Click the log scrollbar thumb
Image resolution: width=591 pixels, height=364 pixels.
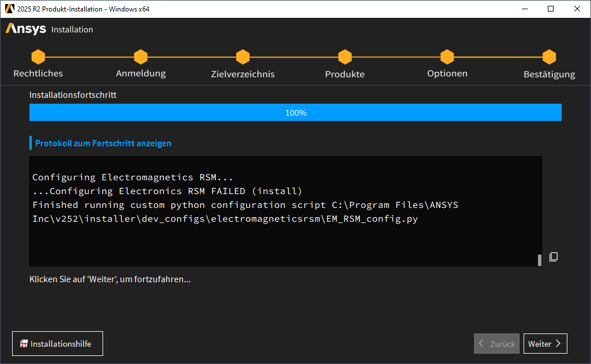coord(539,260)
